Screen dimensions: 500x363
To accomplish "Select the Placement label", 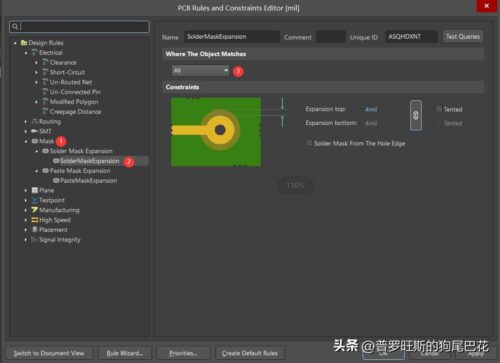I will coord(53,230).
